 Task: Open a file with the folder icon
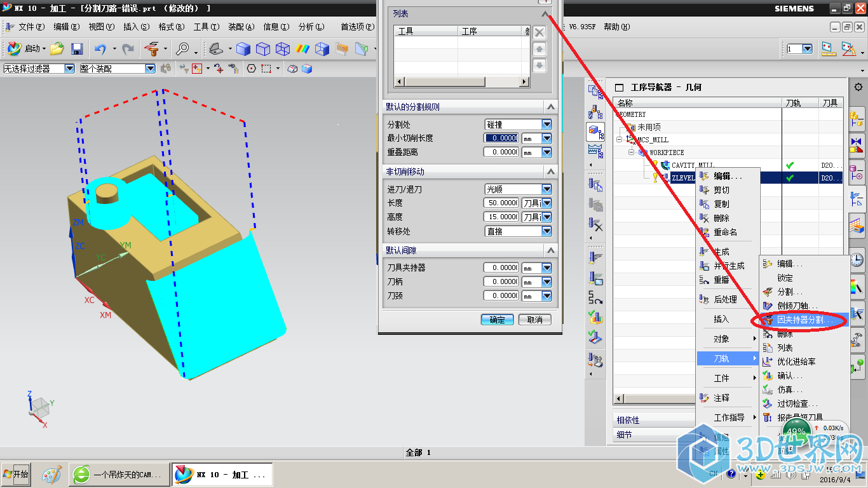pyautogui.click(x=57, y=48)
